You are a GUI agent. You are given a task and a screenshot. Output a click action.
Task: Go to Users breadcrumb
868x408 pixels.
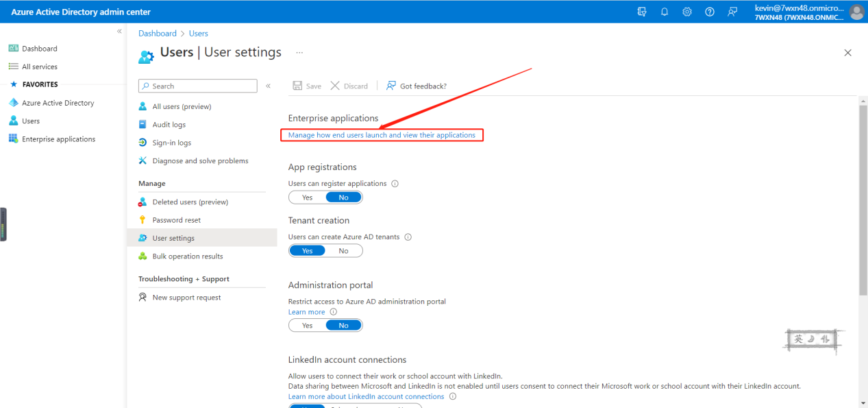(198, 33)
